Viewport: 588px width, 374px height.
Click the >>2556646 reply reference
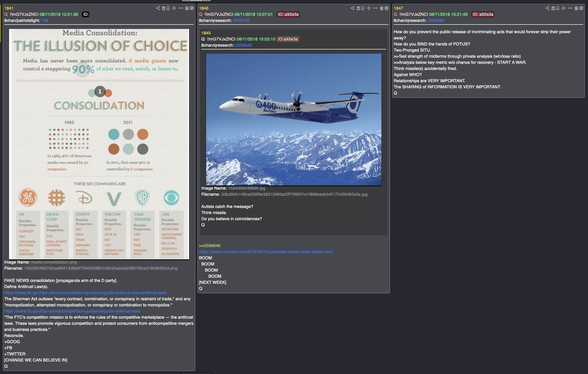tap(210, 246)
